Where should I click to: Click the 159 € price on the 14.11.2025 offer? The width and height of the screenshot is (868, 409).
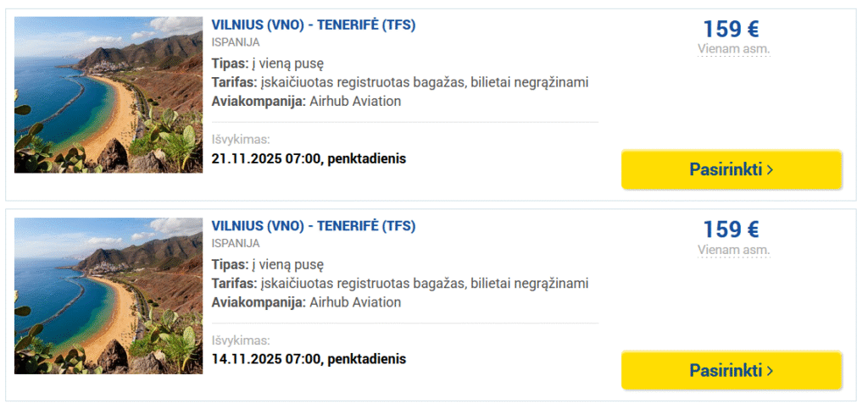[x=731, y=229]
